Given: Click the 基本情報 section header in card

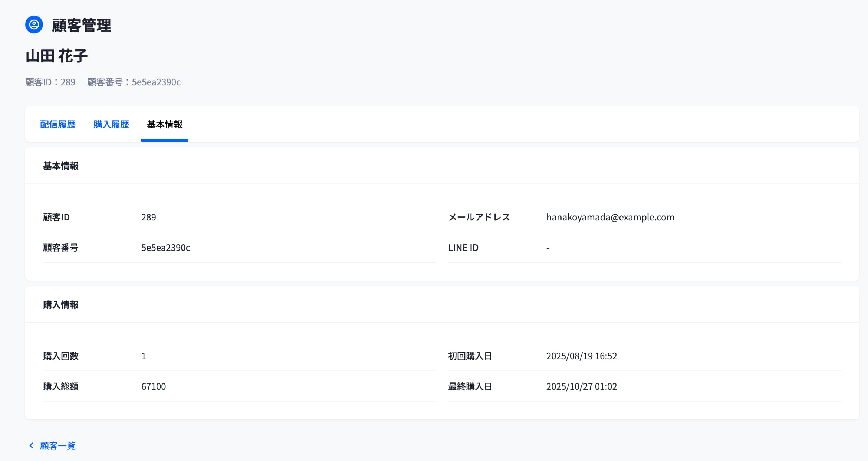Looking at the screenshot, I should tap(60, 166).
